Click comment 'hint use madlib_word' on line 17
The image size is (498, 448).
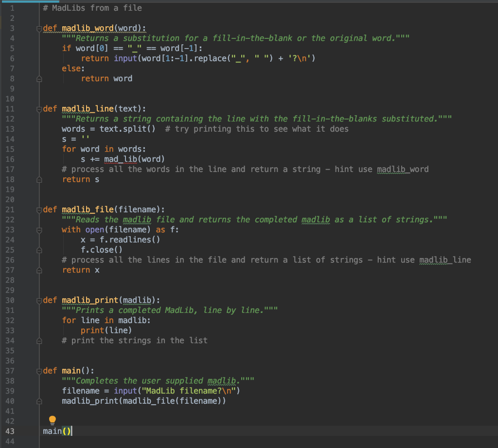(382, 170)
